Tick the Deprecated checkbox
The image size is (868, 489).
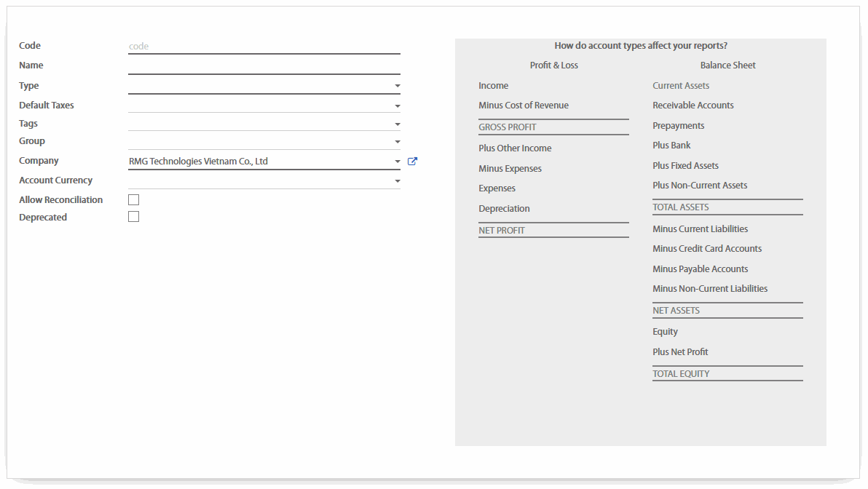(133, 217)
